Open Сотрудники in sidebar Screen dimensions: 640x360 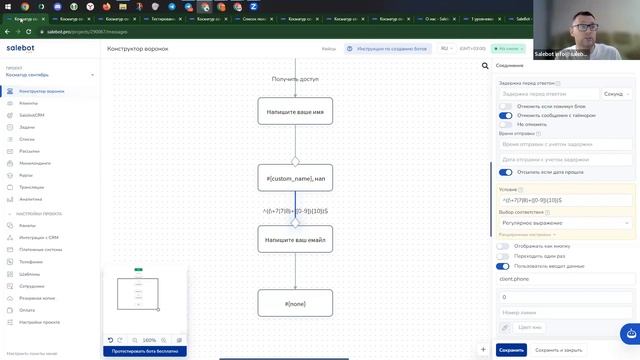pos(31,286)
